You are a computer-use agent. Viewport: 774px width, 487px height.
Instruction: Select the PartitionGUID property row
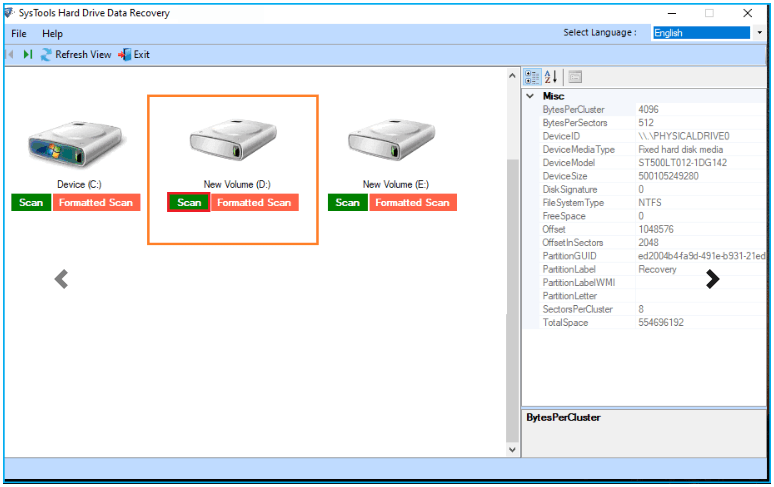652,256
